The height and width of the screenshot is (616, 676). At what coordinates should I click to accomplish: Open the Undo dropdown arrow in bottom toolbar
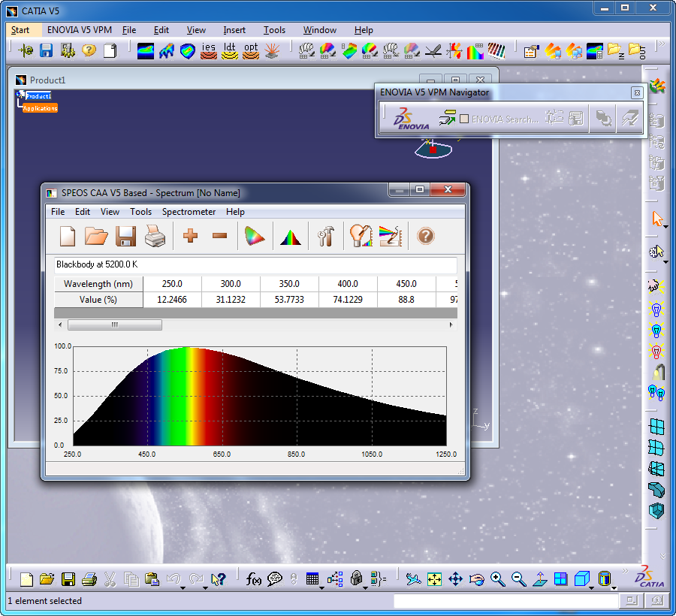(183, 588)
